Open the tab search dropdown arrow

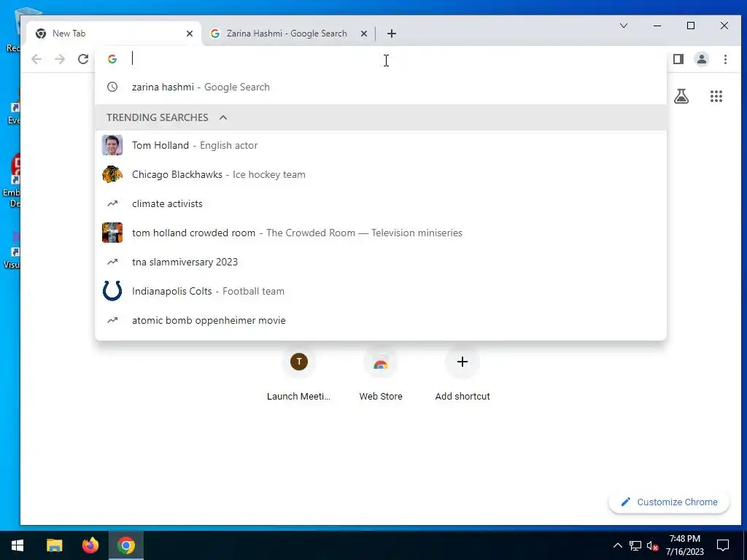coord(623,26)
